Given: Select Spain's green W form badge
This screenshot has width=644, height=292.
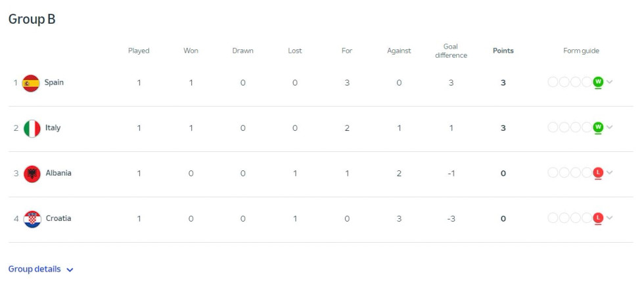Looking at the screenshot, I should (598, 82).
